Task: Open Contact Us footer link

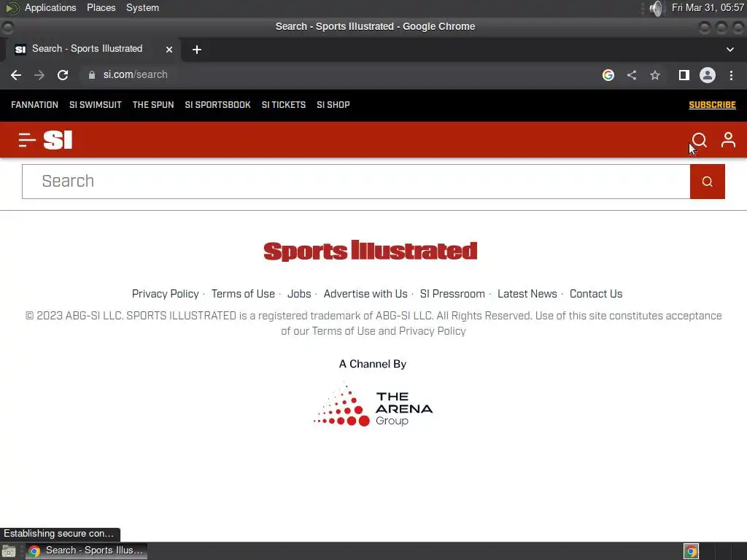Action: pos(596,294)
